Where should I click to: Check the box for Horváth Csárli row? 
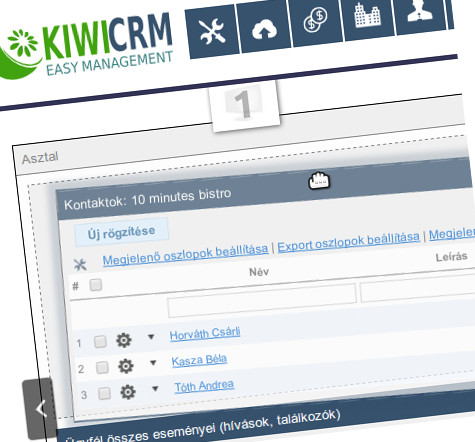(x=100, y=342)
